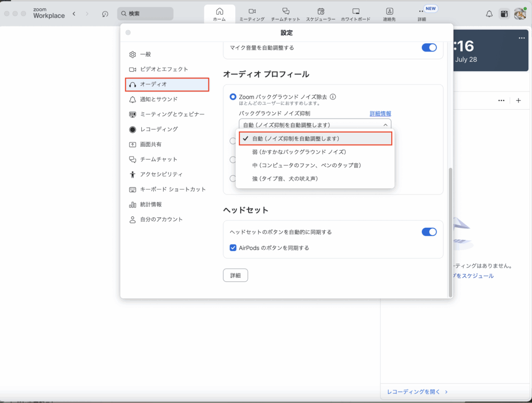Switch to チームチャット tab
This screenshot has height=403, width=532.
(x=285, y=14)
